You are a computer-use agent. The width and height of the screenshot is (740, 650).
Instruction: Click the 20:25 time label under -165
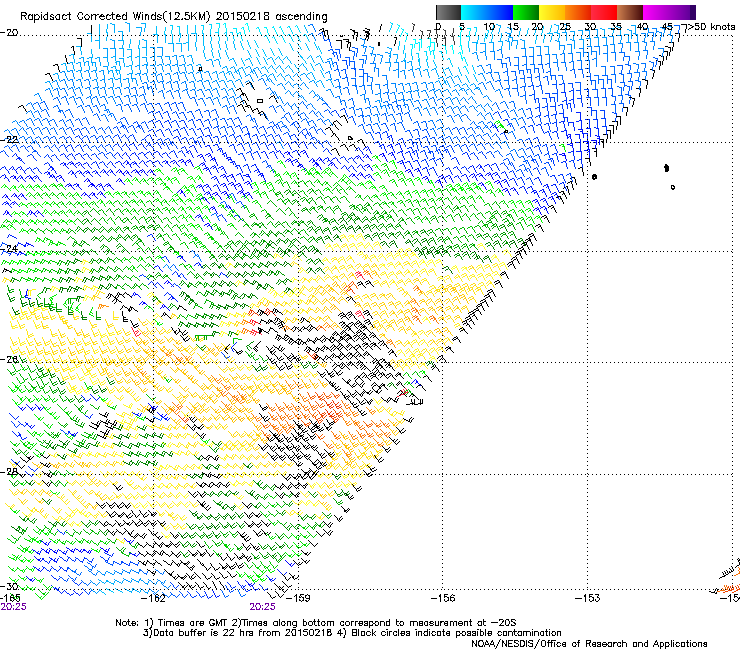pyautogui.click(x=13, y=607)
